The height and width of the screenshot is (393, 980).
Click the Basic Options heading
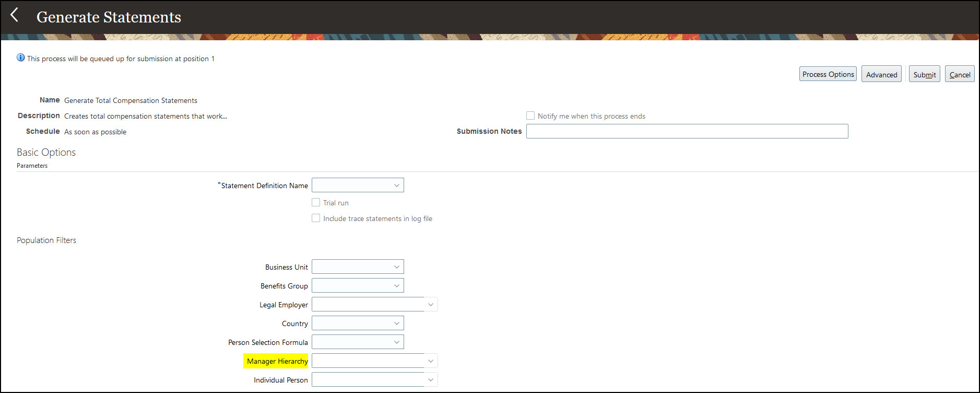pos(46,152)
